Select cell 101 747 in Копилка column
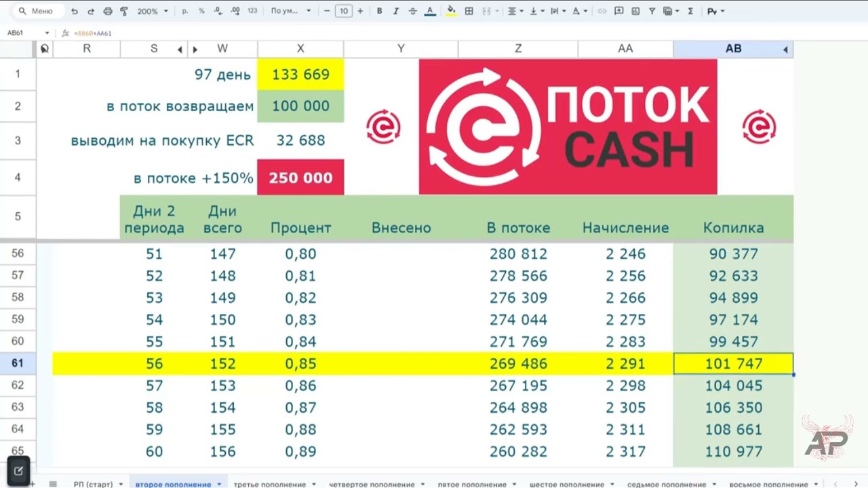This screenshot has width=868, height=488. coord(733,363)
